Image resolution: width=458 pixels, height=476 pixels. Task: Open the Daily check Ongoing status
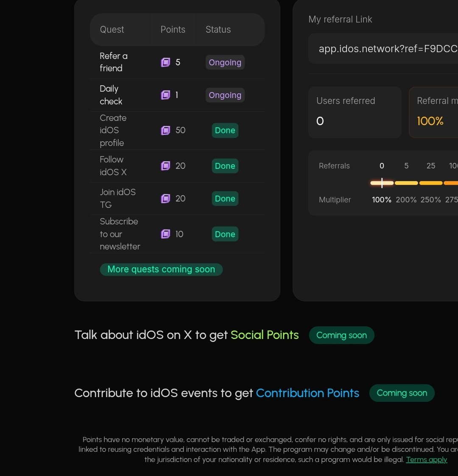pos(225,95)
